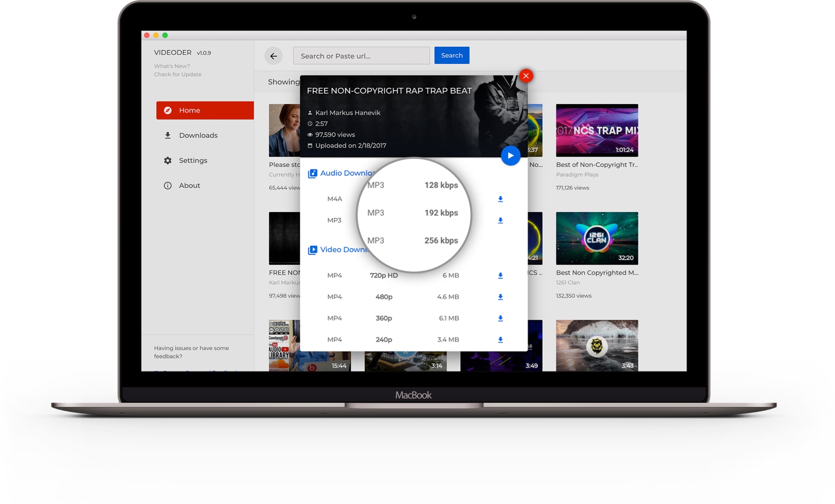Click the What's New? link
835x504 pixels.
(x=172, y=65)
